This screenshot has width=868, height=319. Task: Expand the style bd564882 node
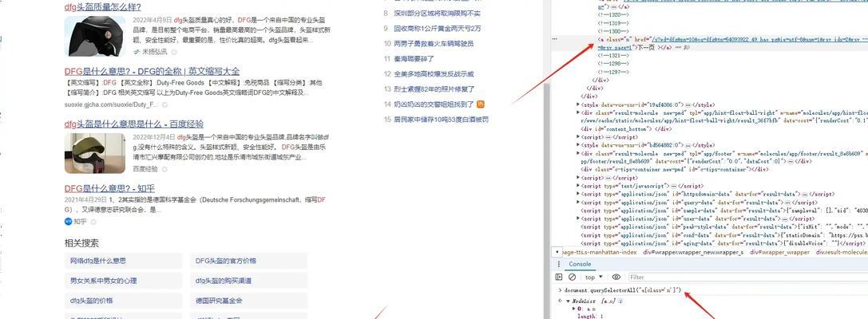[579, 145]
